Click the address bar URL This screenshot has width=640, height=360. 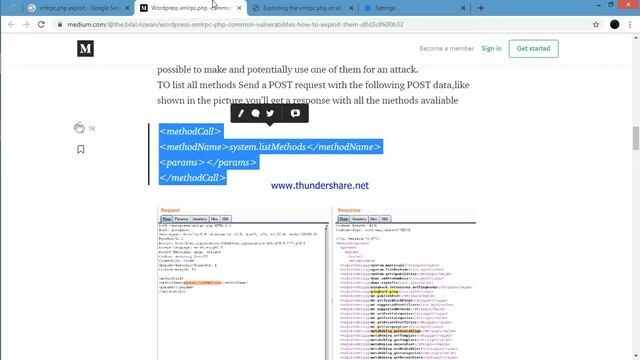pos(236,24)
